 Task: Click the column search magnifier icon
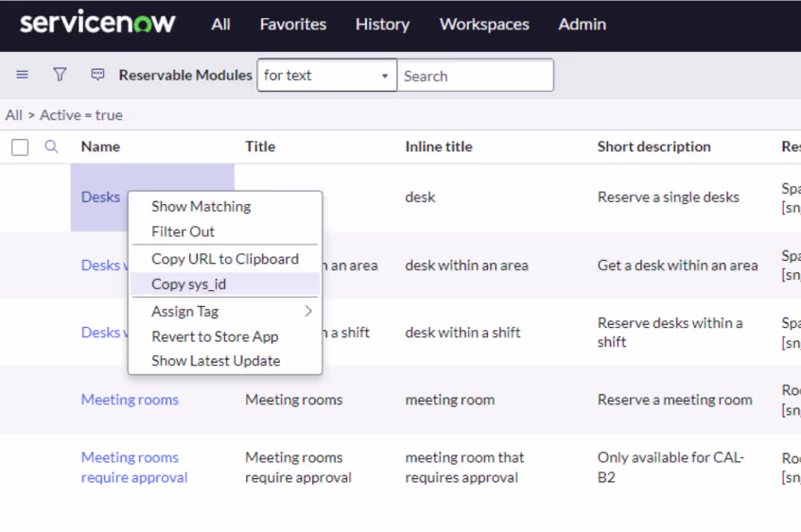(51, 147)
